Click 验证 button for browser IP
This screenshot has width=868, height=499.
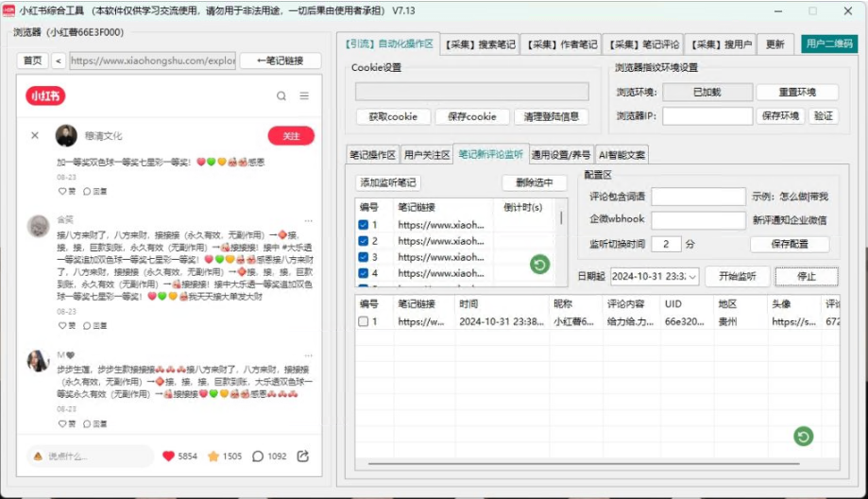[x=824, y=115]
